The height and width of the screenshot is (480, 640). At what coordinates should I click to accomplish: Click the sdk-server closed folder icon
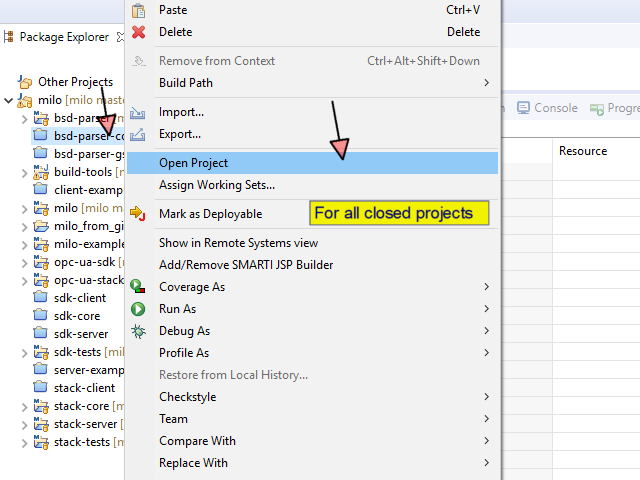(x=40, y=333)
